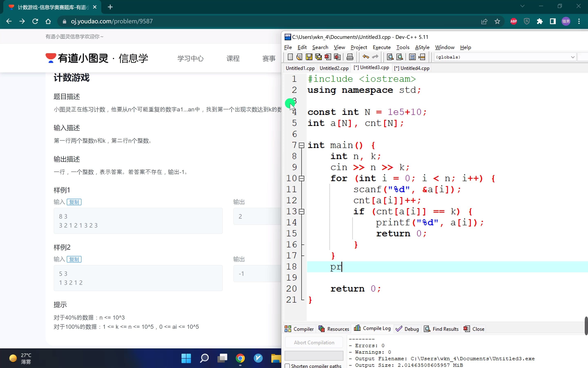
Task: Click the greyed Redo arrow icon
Action: tap(375, 57)
